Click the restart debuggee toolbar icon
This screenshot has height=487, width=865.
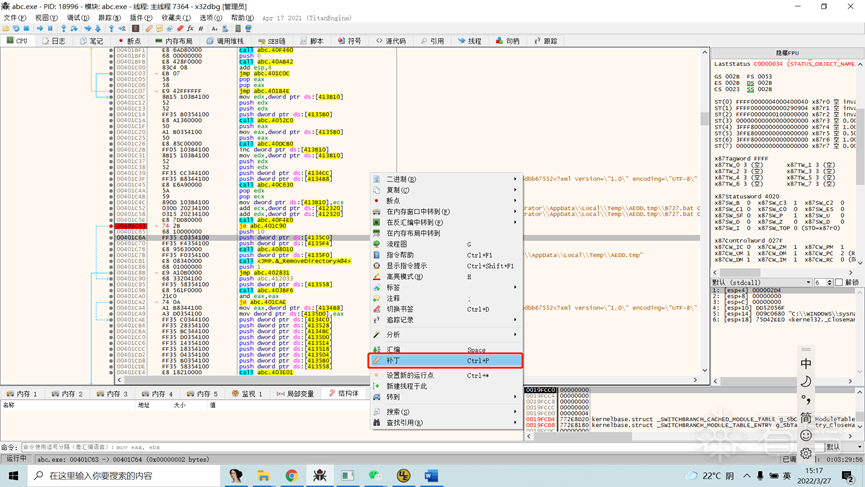[x=16, y=28]
